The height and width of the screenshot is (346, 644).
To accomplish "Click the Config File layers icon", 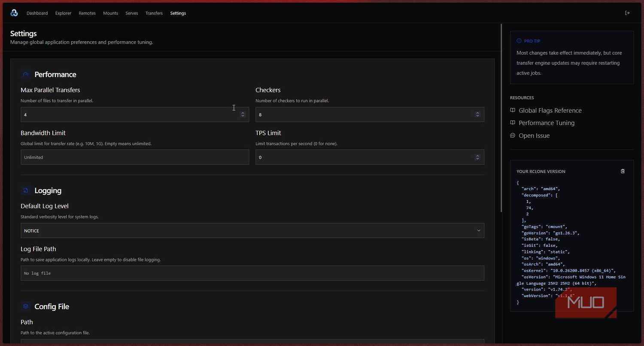I will tap(26, 307).
